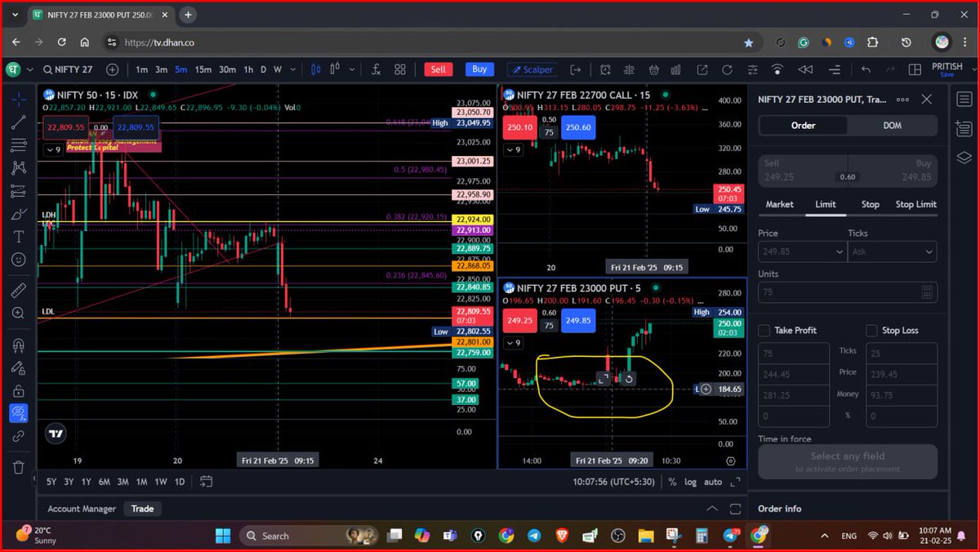Select the crosshair cursor tool

tap(18, 100)
